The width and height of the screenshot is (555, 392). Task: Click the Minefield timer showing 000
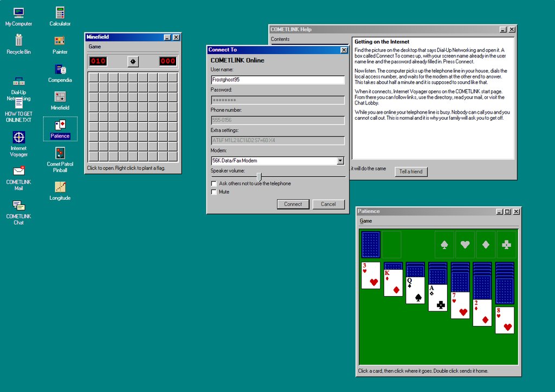168,61
